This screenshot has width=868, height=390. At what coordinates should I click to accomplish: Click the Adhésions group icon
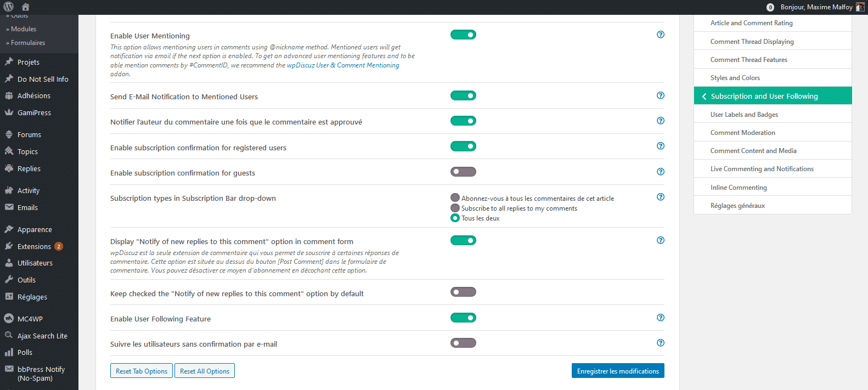9,95
